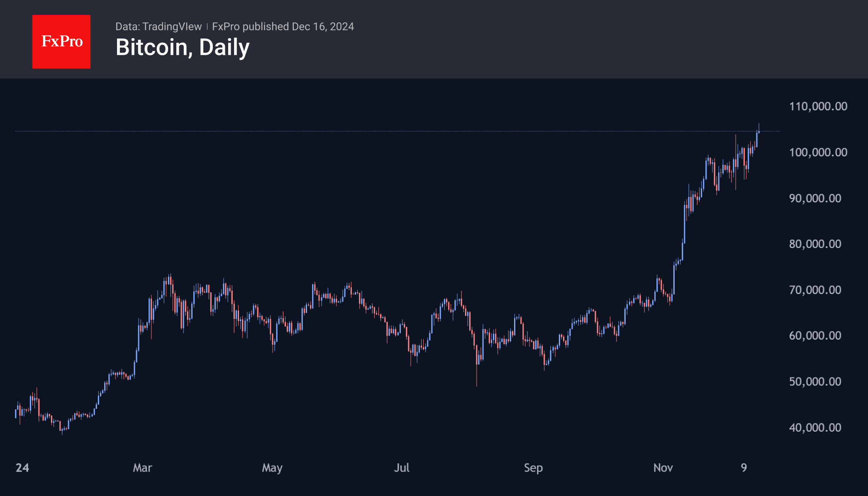This screenshot has height=496, width=868.
Task: Click "FxPro published Dec 16, 2024" text
Action: (x=283, y=27)
